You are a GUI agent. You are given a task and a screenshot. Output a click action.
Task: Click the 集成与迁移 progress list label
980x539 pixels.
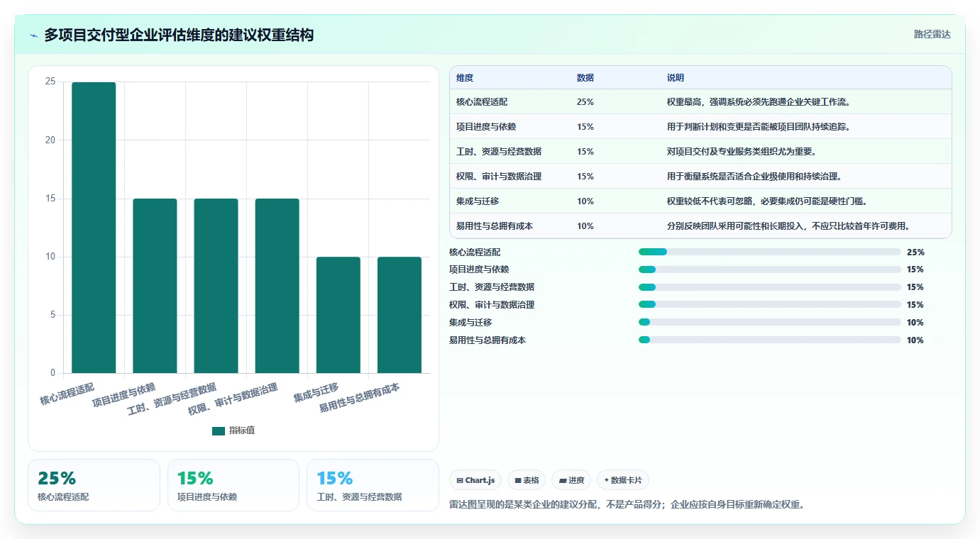pyautogui.click(x=470, y=323)
